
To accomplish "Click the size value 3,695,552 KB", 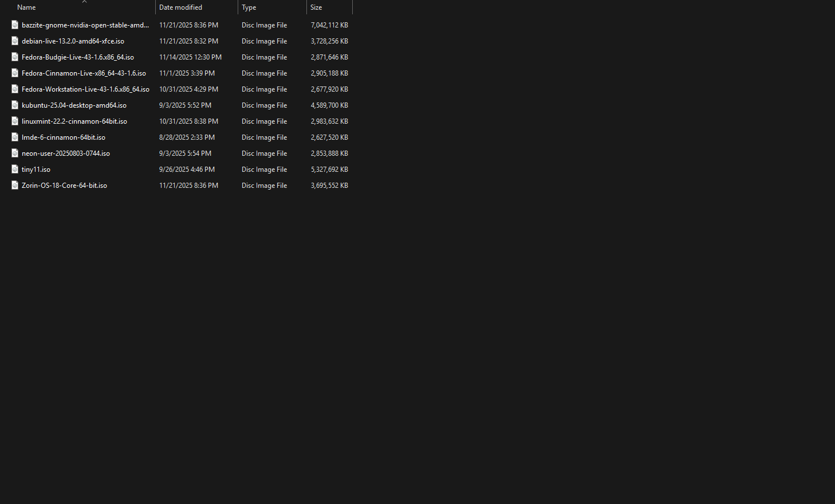I will 329,186.
